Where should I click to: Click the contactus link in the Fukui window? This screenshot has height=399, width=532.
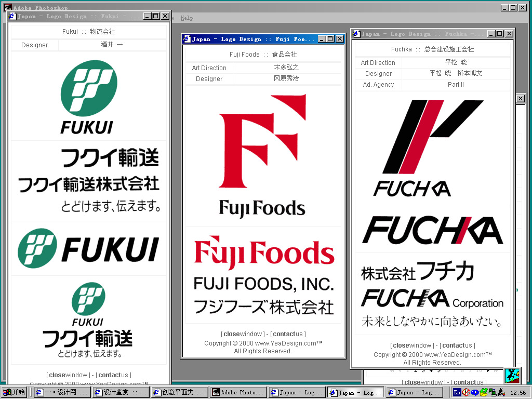point(113,375)
